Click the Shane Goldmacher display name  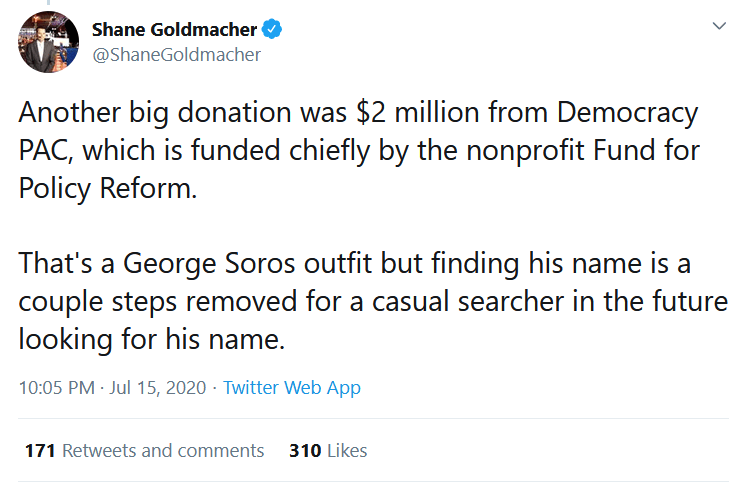click(x=175, y=30)
